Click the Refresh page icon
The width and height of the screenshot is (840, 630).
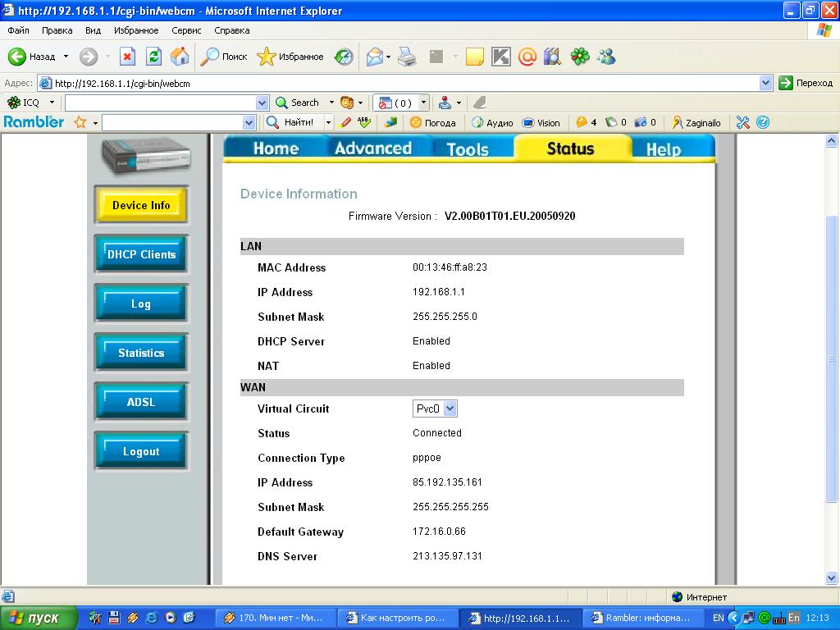pyautogui.click(x=153, y=57)
